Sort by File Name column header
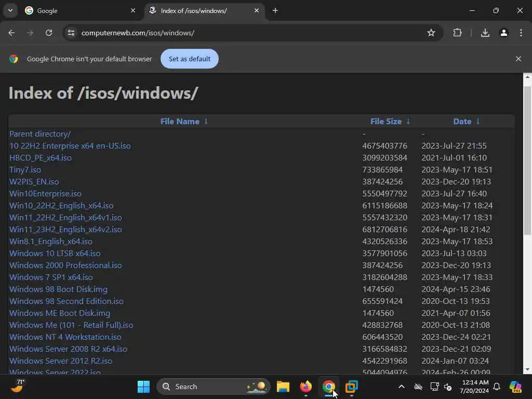The height and width of the screenshot is (399, 532). [x=180, y=122]
